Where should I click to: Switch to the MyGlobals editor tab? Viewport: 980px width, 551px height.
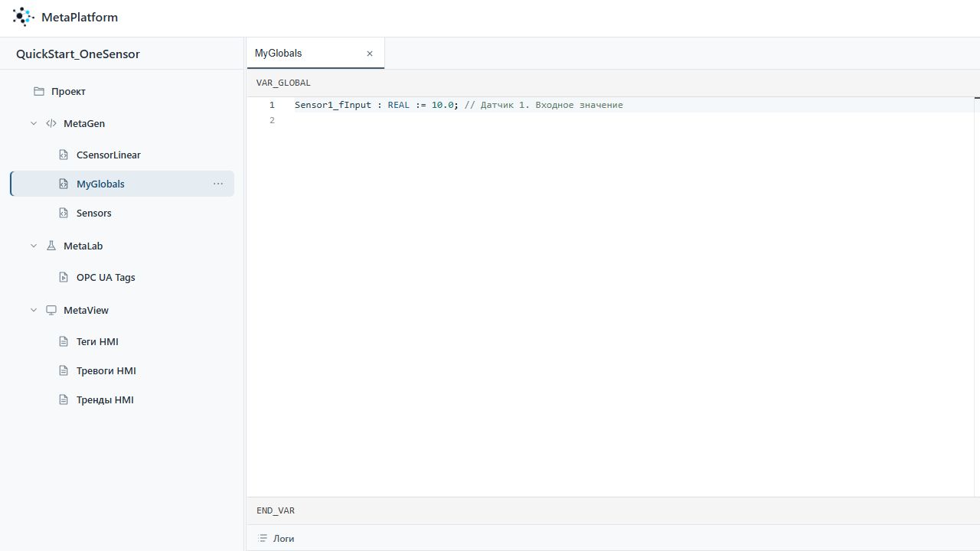(315, 54)
